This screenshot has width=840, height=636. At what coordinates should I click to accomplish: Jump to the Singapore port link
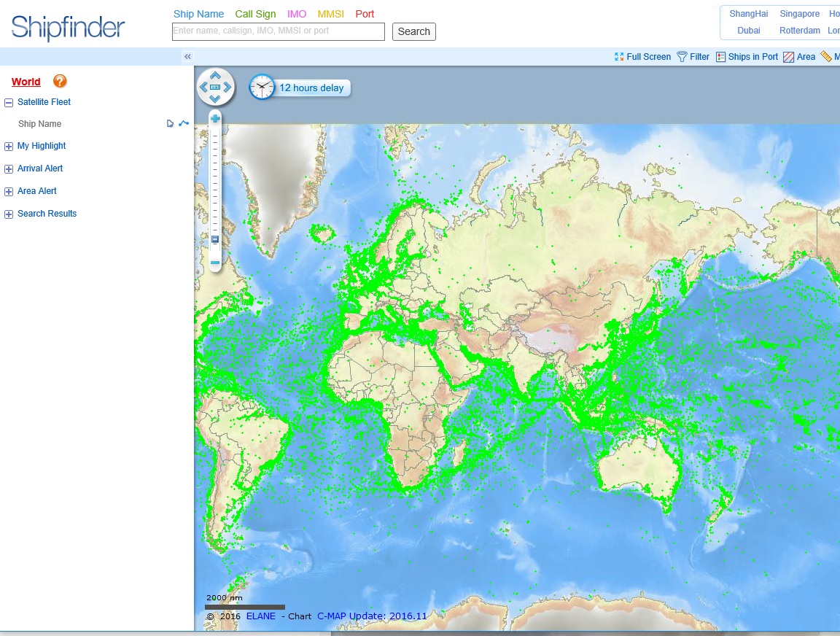(x=799, y=14)
